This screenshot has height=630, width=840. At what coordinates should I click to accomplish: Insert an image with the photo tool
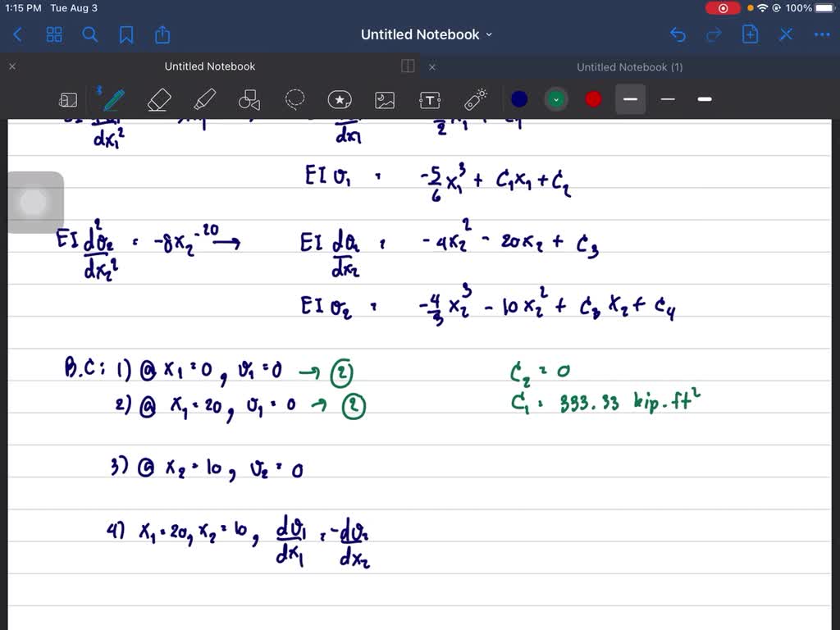point(385,99)
